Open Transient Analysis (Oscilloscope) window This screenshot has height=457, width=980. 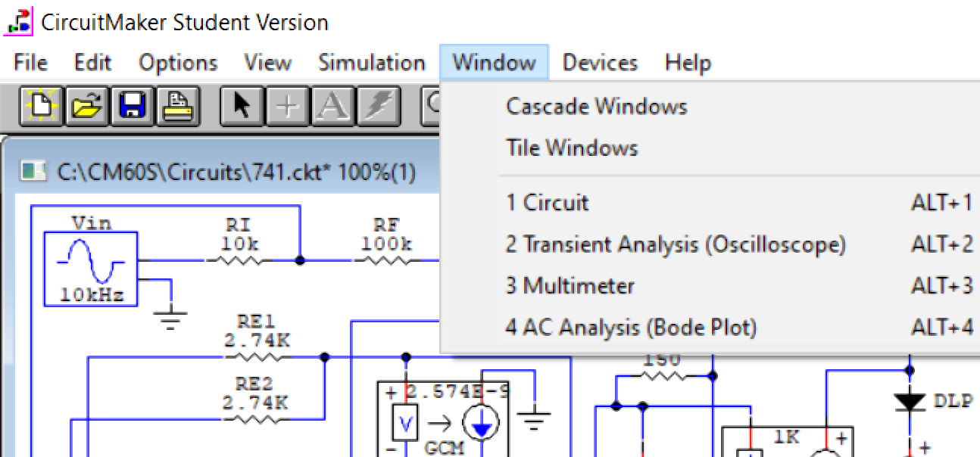pos(675,244)
